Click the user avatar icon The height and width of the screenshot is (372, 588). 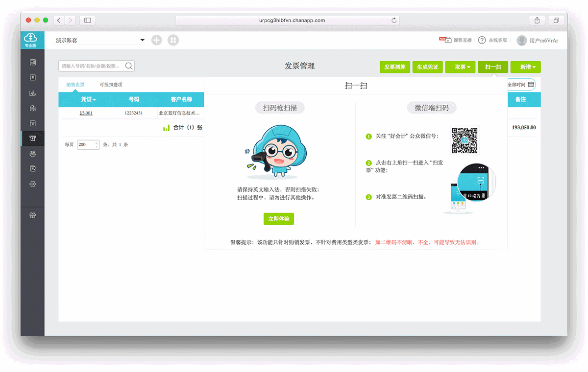click(522, 40)
